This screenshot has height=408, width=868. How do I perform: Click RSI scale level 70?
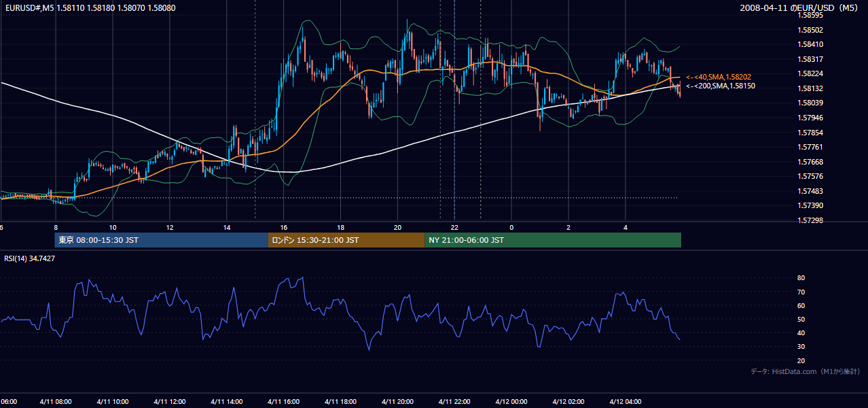(801, 292)
